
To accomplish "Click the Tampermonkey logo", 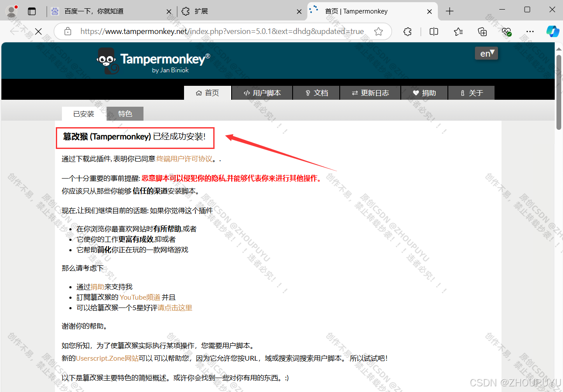I will click(x=153, y=61).
